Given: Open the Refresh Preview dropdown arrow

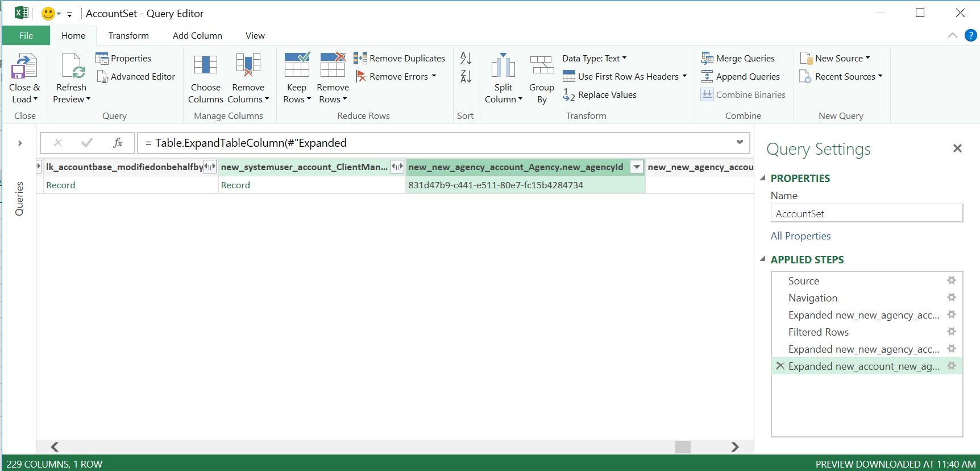Looking at the screenshot, I should click(88, 99).
